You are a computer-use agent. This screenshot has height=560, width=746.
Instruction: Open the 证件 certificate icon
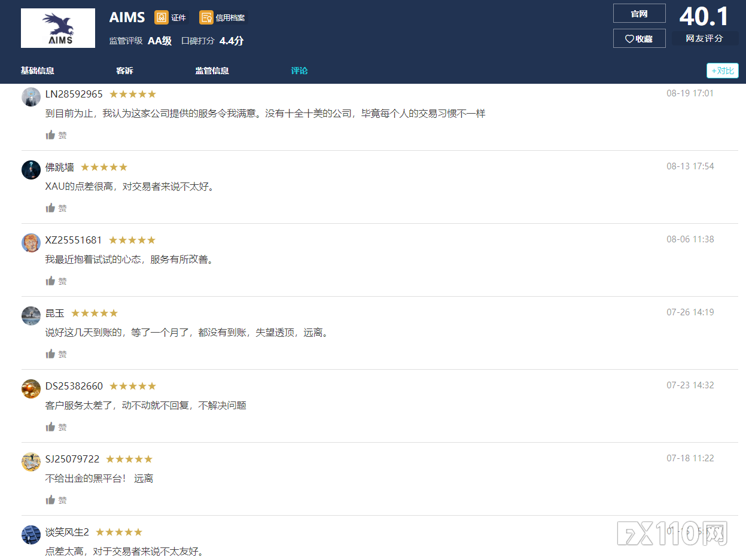[x=162, y=17]
